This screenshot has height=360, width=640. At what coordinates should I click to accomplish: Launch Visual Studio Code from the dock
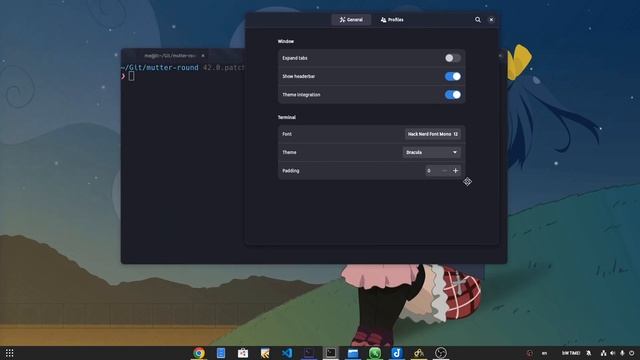[x=287, y=353]
